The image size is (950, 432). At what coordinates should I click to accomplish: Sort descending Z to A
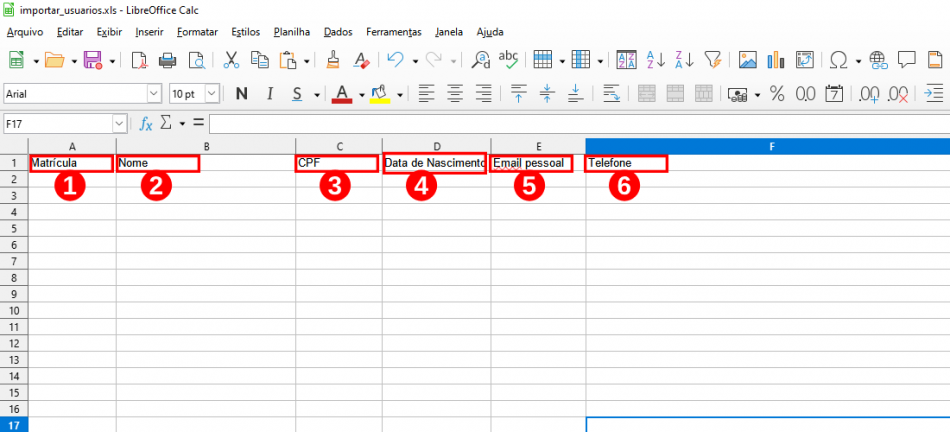click(684, 60)
